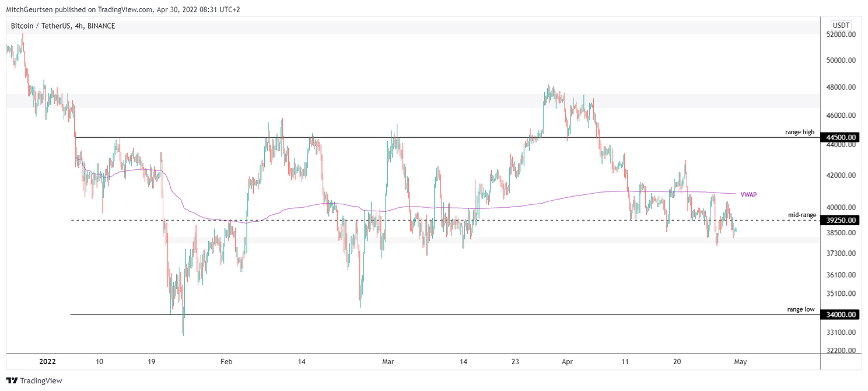Screen dimensions: 868x391
Task: Click the range high price tag 44500.00
Action: point(840,137)
